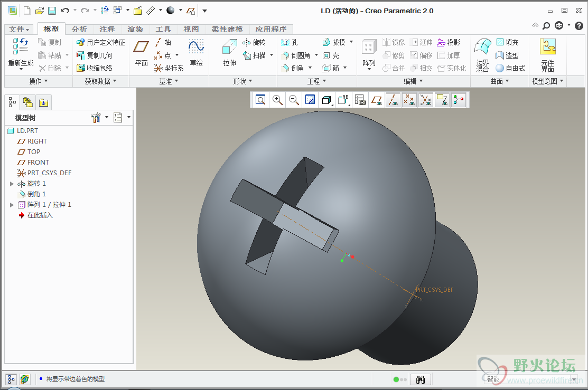Screen dimensions: 588x390
Task: Save the model with the disk icon
Action: (52, 11)
